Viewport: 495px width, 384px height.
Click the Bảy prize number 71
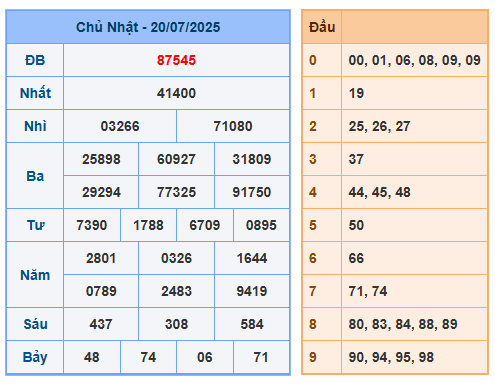pyautogui.click(x=261, y=357)
